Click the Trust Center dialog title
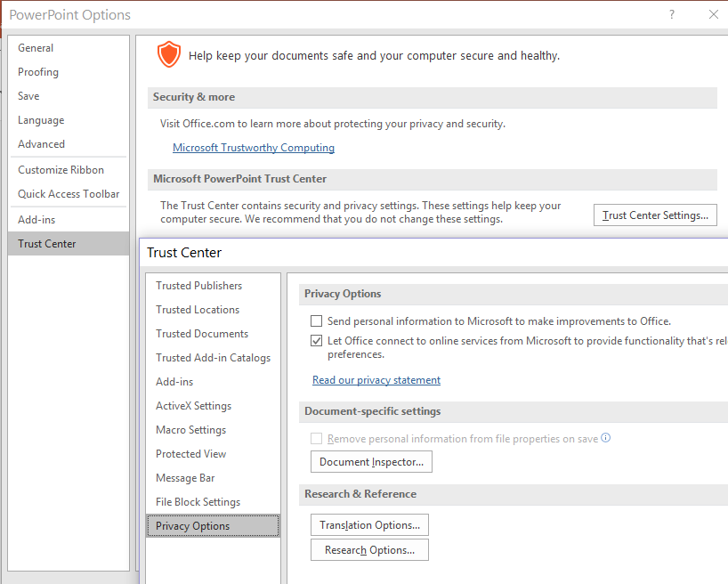This screenshot has width=728, height=584. click(x=184, y=253)
